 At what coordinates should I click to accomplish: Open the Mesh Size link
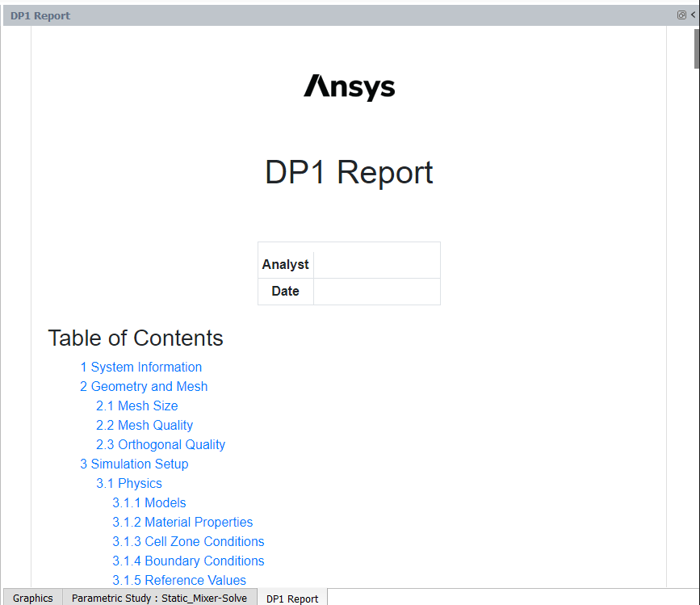tap(136, 405)
